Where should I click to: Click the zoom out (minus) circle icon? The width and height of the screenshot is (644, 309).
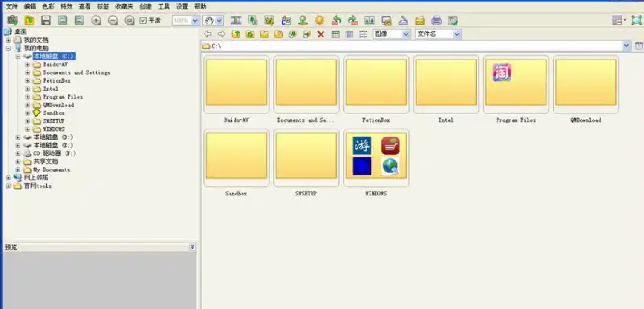click(113, 20)
